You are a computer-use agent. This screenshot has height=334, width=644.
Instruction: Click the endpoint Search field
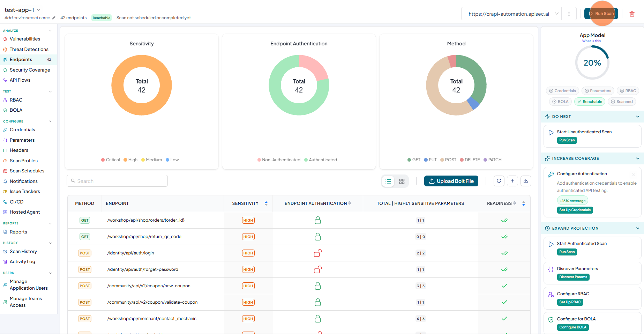(117, 181)
